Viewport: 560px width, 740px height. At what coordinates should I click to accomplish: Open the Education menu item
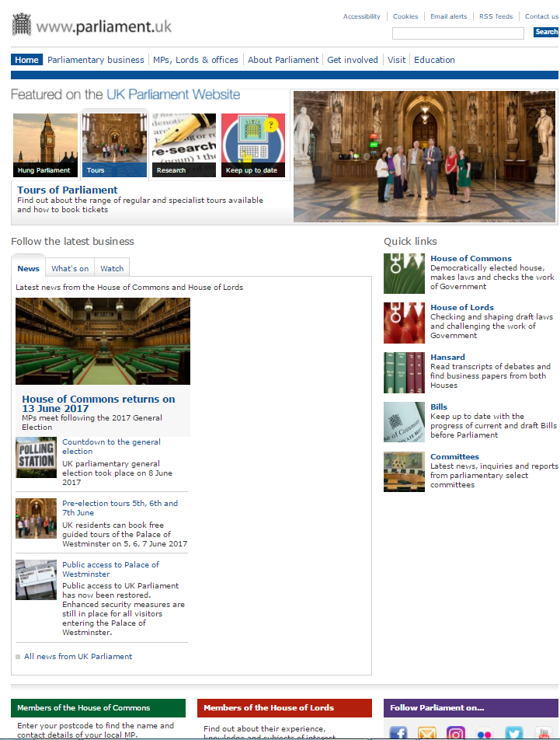435,60
